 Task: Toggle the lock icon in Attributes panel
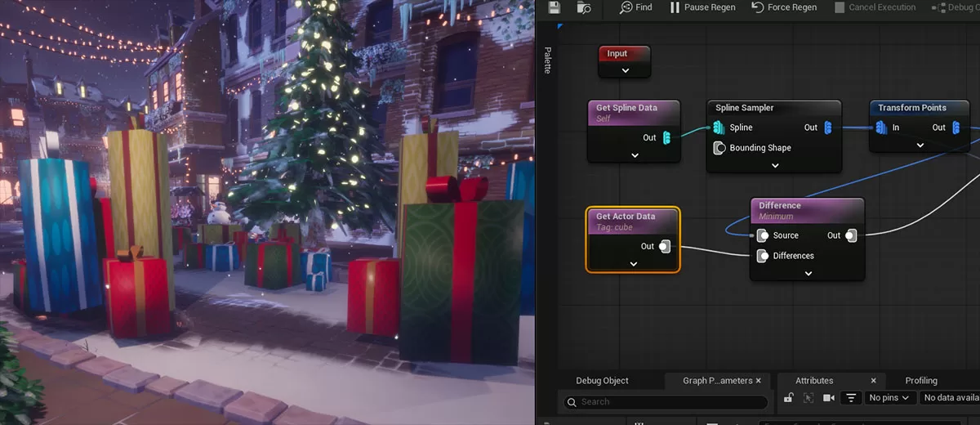point(788,398)
